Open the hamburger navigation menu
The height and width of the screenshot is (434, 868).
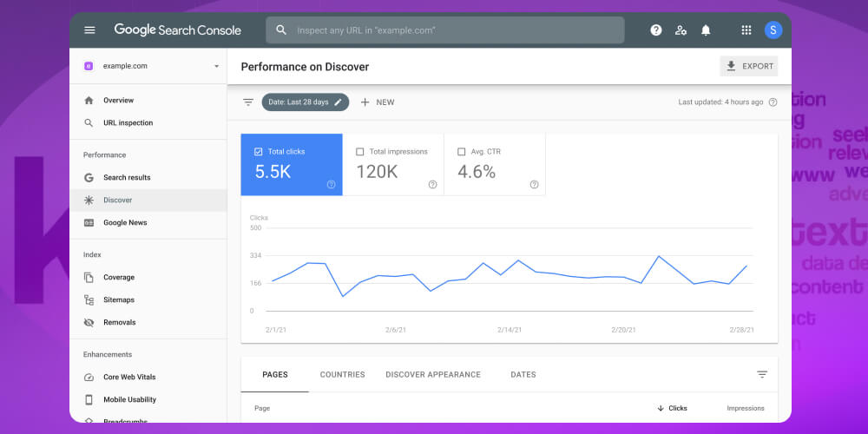coord(89,30)
